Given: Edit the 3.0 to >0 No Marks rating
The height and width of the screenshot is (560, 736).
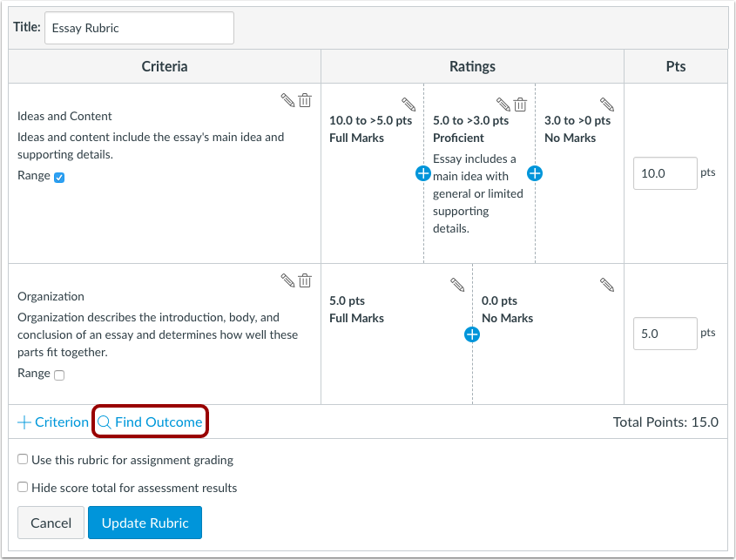Looking at the screenshot, I should coord(607,105).
